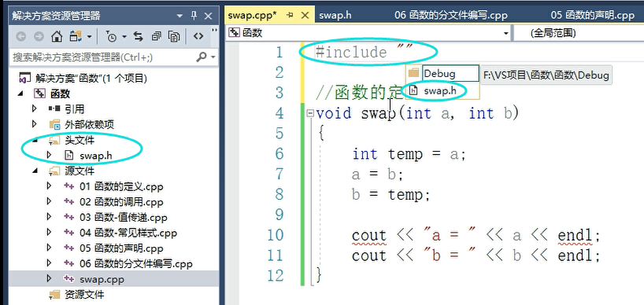Viewport: 644px width, 305px height.
Task: Click the View Code angle-brackets icon
Action: [198, 36]
